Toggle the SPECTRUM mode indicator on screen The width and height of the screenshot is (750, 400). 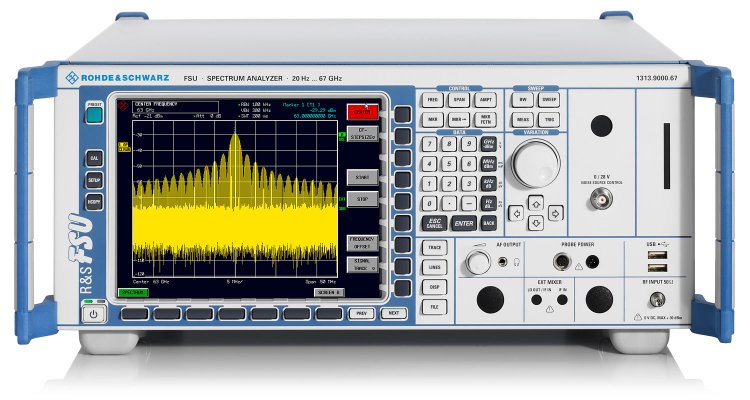[x=131, y=292]
